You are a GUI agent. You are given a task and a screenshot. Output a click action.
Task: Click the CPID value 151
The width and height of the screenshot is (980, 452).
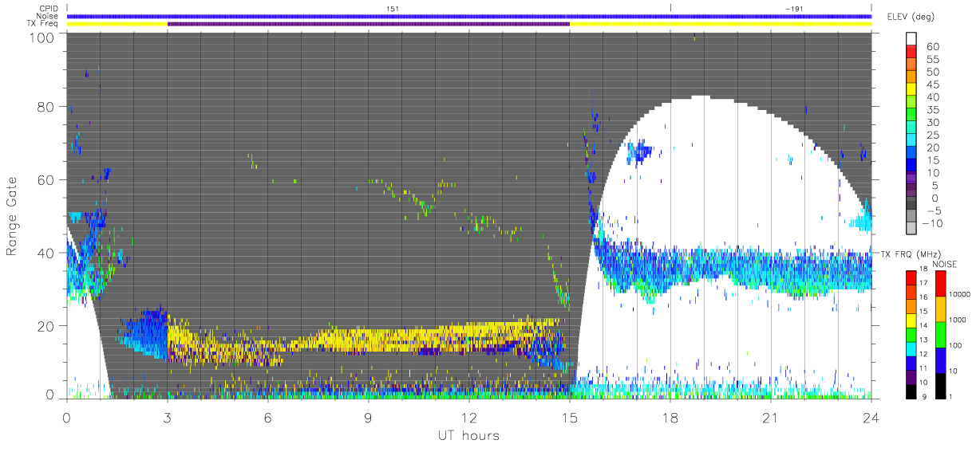click(x=392, y=8)
